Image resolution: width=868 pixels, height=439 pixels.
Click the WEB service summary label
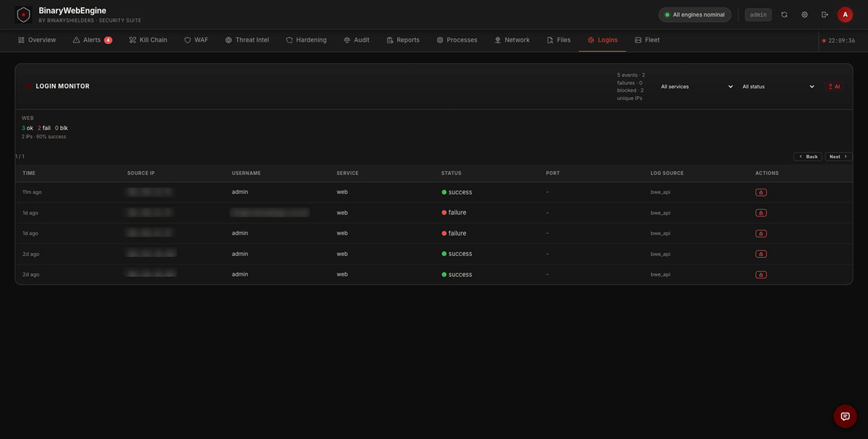[28, 118]
